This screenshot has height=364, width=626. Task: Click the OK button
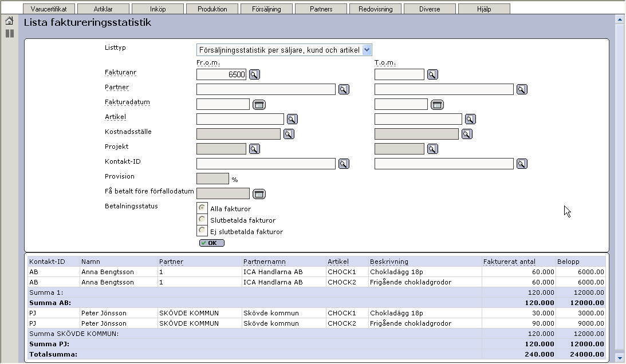pyautogui.click(x=211, y=243)
